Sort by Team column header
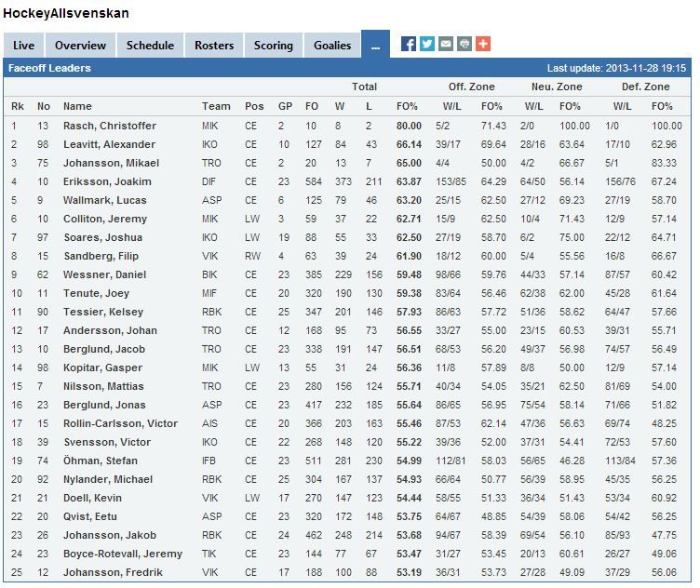 click(216, 106)
